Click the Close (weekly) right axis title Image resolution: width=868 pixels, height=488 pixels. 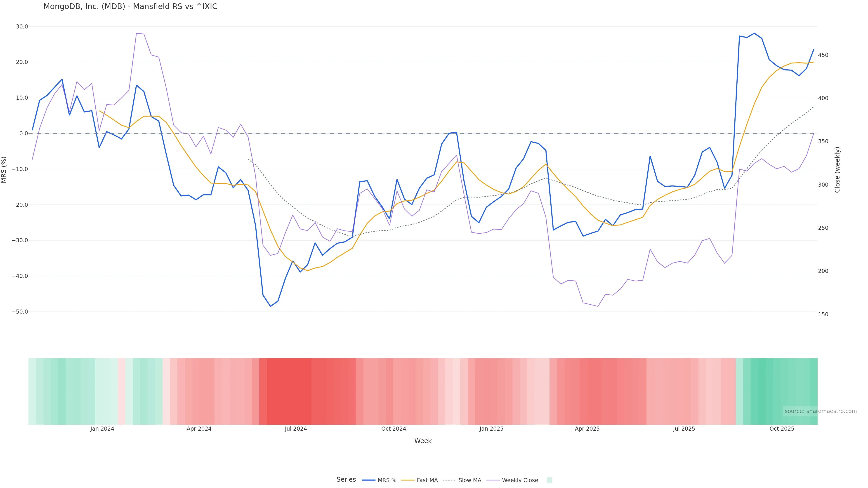(x=837, y=170)
